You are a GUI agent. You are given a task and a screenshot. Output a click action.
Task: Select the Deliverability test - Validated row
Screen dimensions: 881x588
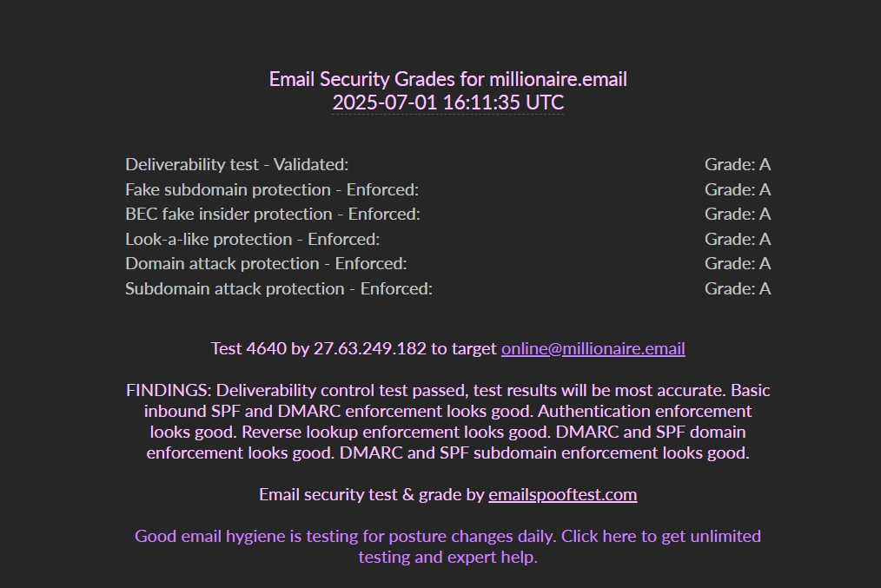click(447, 164)
